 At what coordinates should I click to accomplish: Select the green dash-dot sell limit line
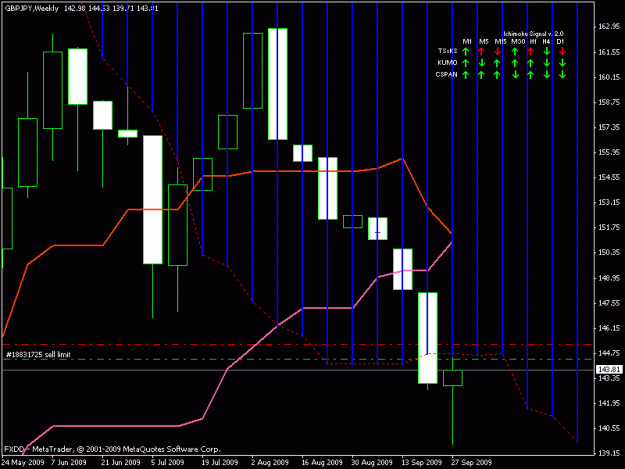point(297,359)
